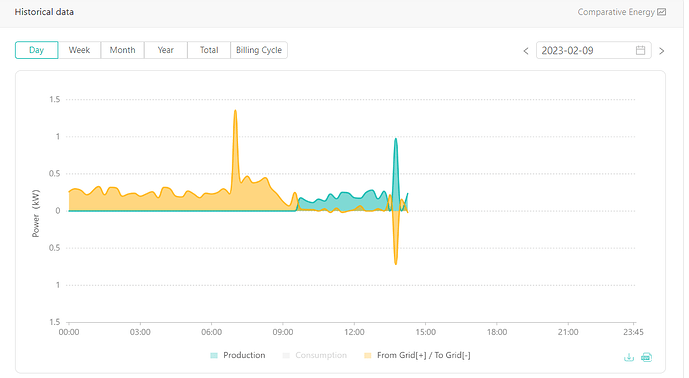This screenshot has width=689, height=378.
Task: Click the 12:00 x-axis label
Action: (x=354, y=332)
